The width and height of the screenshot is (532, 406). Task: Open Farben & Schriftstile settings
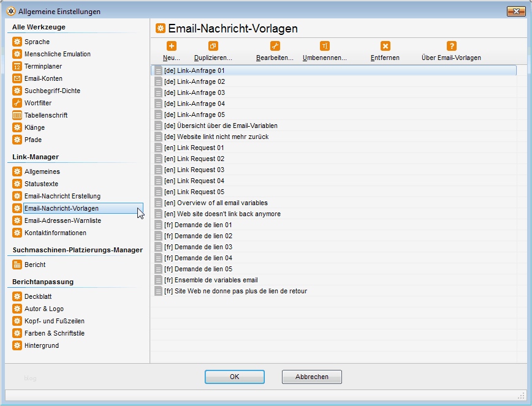55,333
